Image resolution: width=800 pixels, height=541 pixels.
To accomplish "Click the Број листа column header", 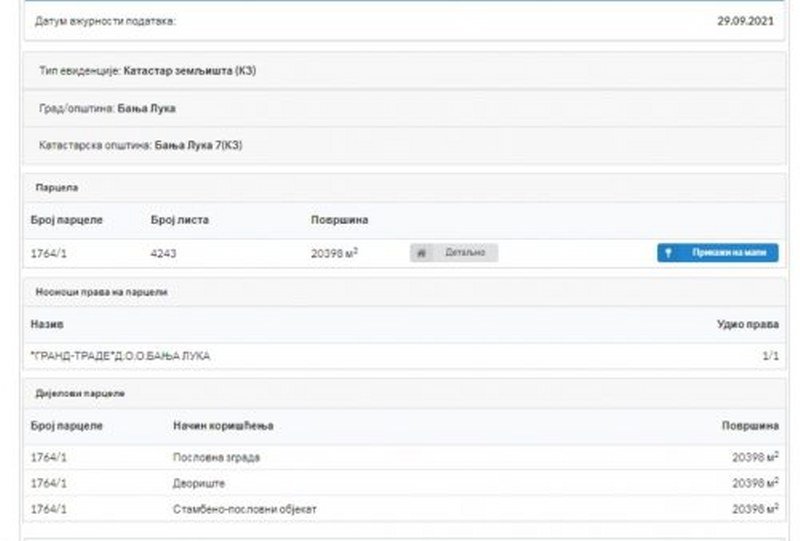I will click(x=179, y=220).
